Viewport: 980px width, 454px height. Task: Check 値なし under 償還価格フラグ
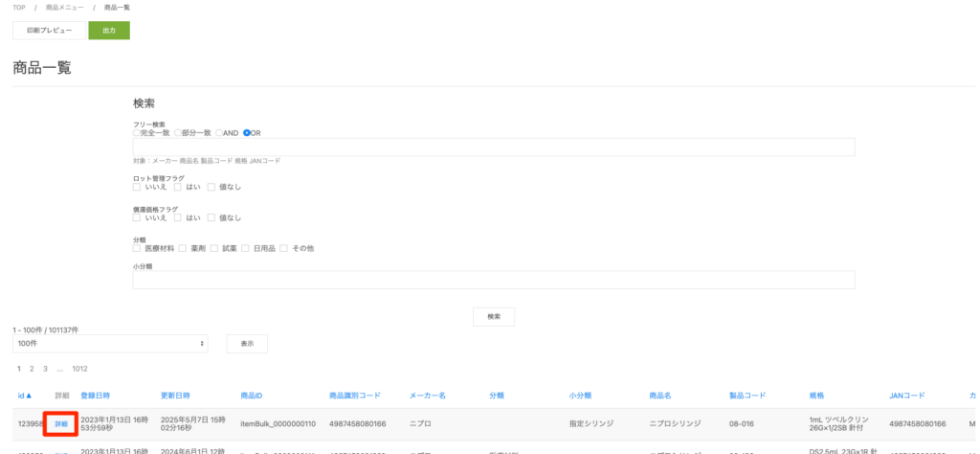pos(212,217)
